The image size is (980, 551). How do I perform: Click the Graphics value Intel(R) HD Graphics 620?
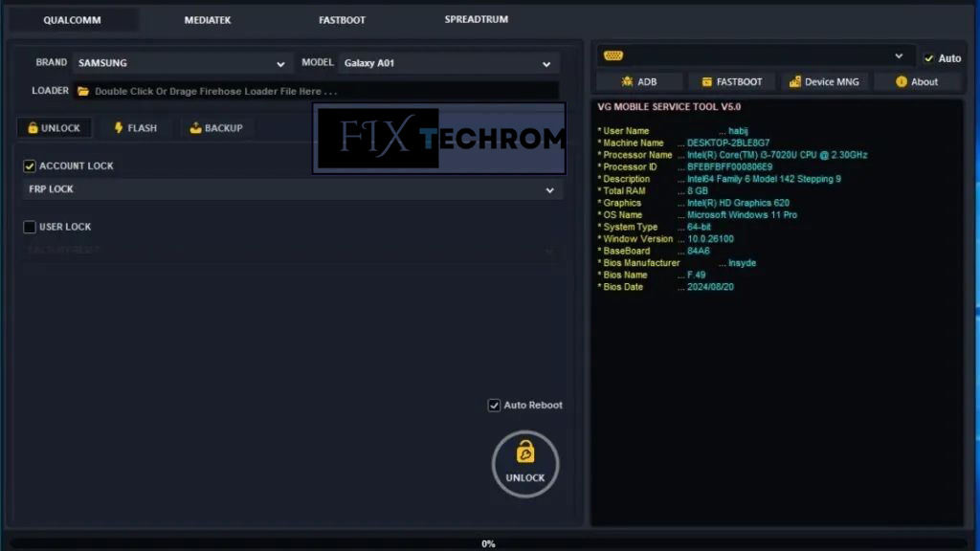point(738,203)
